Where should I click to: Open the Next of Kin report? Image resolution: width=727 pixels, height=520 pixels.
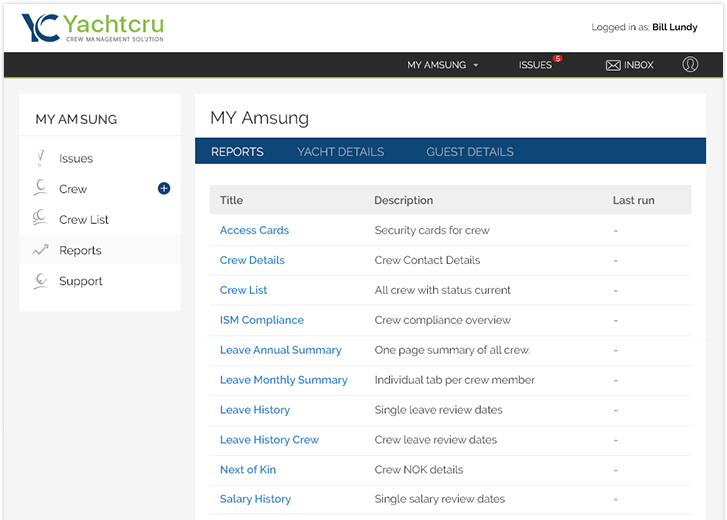[x=248, y=469]
